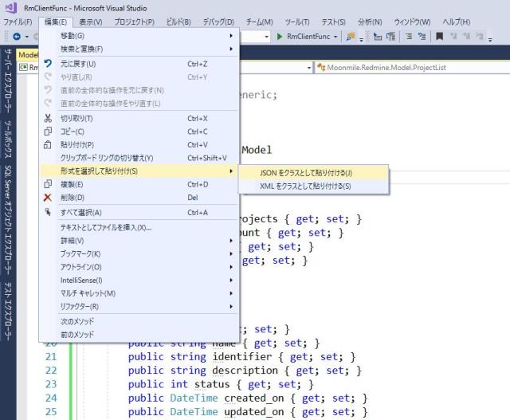
Task: Click the scissors icon next to 切り取り(T)
Action: 48,118
